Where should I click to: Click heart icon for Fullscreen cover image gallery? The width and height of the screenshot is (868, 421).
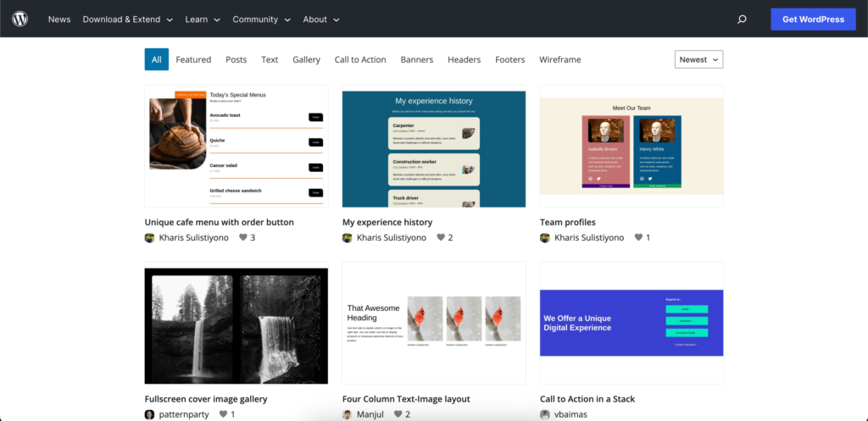coord(223,414)
